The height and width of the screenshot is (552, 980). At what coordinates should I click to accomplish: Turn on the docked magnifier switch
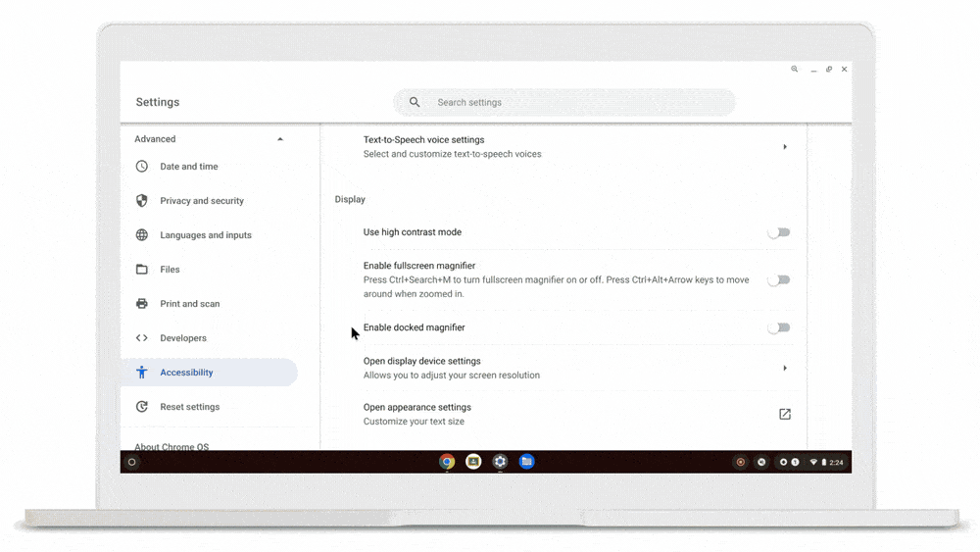pos(779,327)
